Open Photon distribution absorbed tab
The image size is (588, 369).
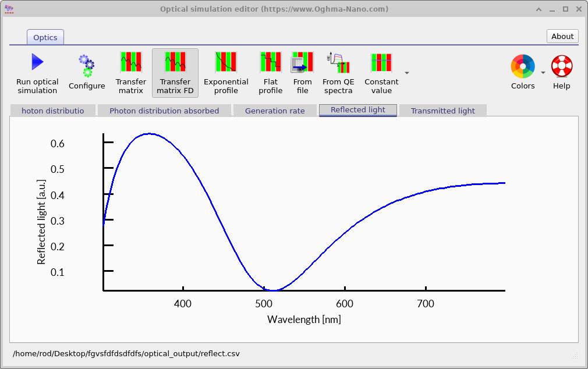pyautogui.click(x=164, y=111)
